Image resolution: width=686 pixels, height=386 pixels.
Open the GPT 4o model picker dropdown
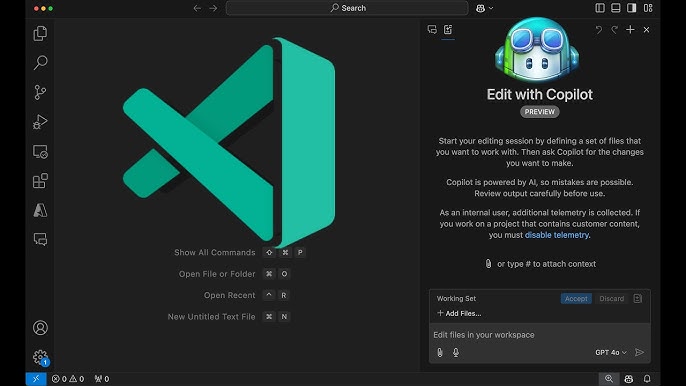611,352
